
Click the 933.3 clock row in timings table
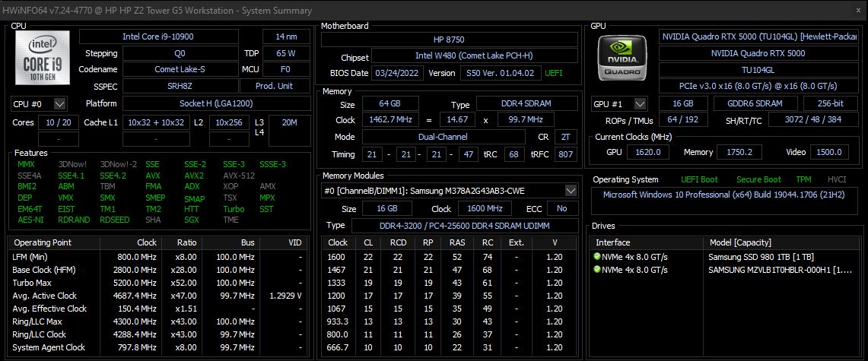pyautogui.click(x=449, y=321)
